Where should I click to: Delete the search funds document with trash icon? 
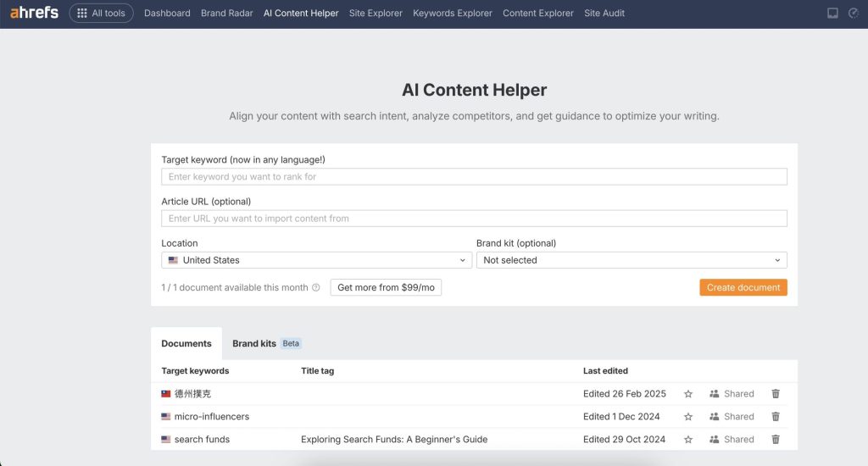click(776, 440)
